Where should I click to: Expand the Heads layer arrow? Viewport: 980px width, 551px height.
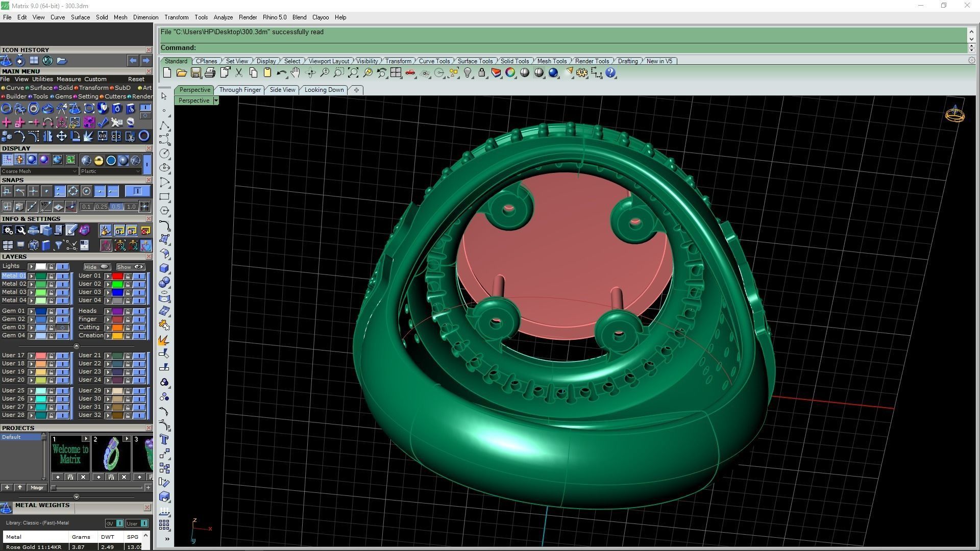pyautogui.click(x=108, y=311)
